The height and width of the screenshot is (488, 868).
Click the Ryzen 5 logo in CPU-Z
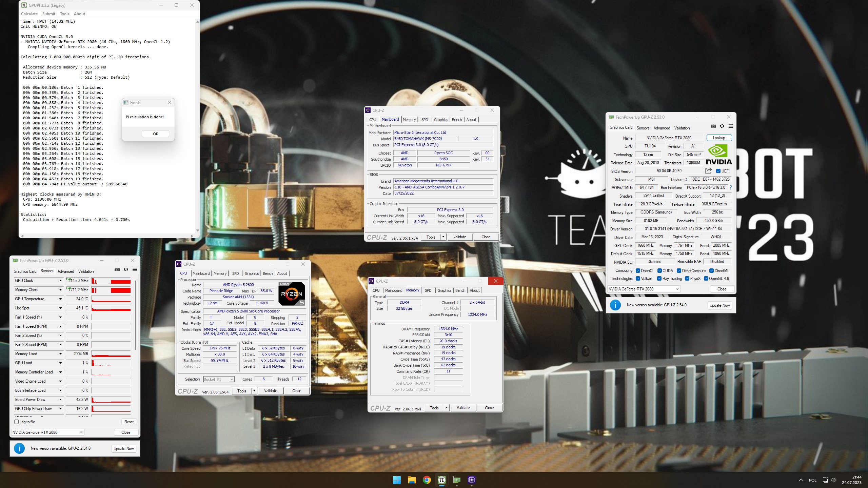pos(292,293)
